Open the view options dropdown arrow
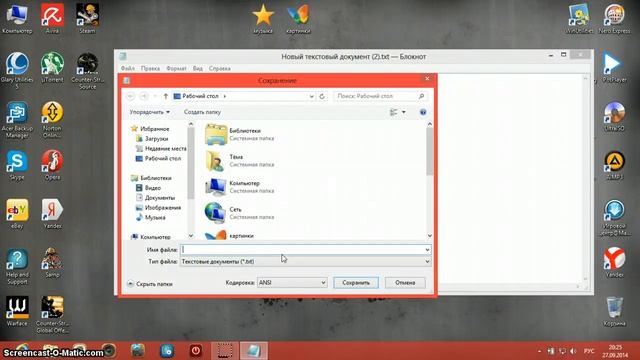The width and height of the screenshot is (640, 360). [x=404, y=112]
